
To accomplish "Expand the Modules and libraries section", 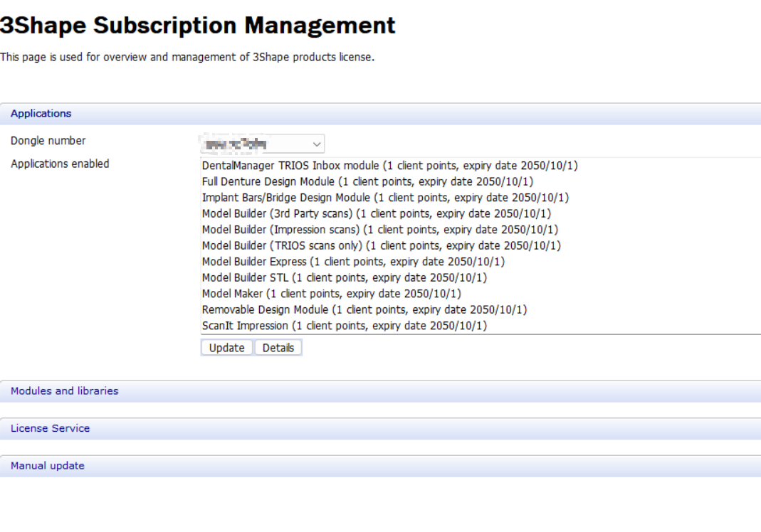I will click(x=65, y=391).
